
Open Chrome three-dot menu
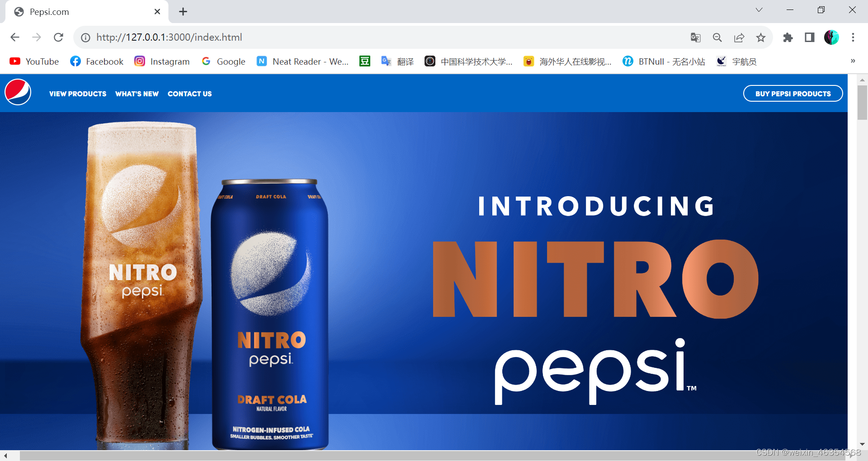(853, 38)
